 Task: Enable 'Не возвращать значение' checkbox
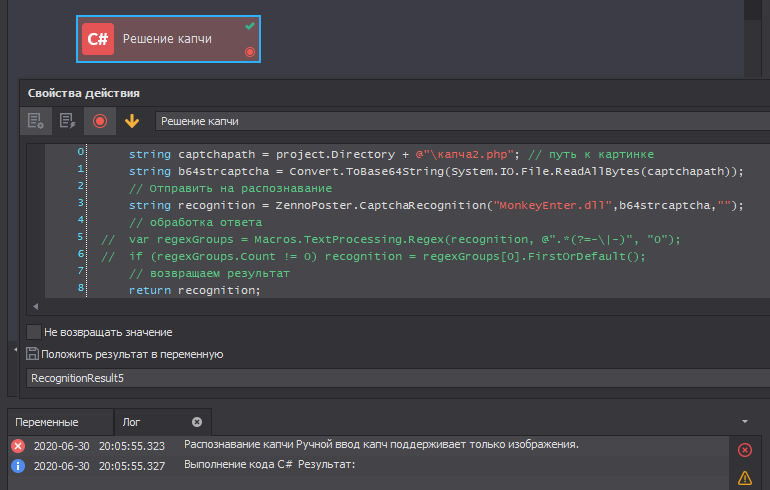pos(34,332)
